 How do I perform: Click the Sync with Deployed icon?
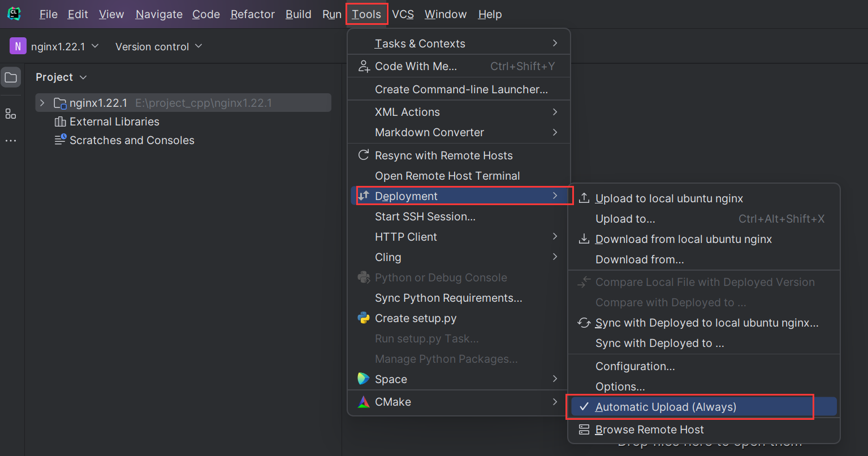(584, 323)
